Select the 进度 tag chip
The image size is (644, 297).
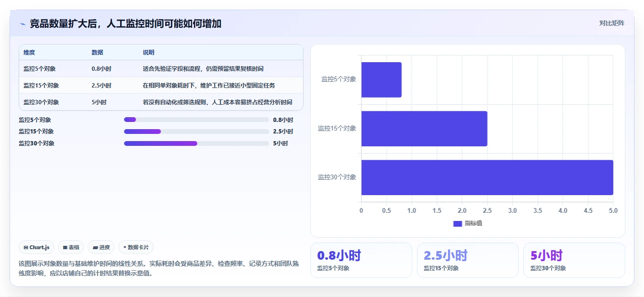point(101,247)
